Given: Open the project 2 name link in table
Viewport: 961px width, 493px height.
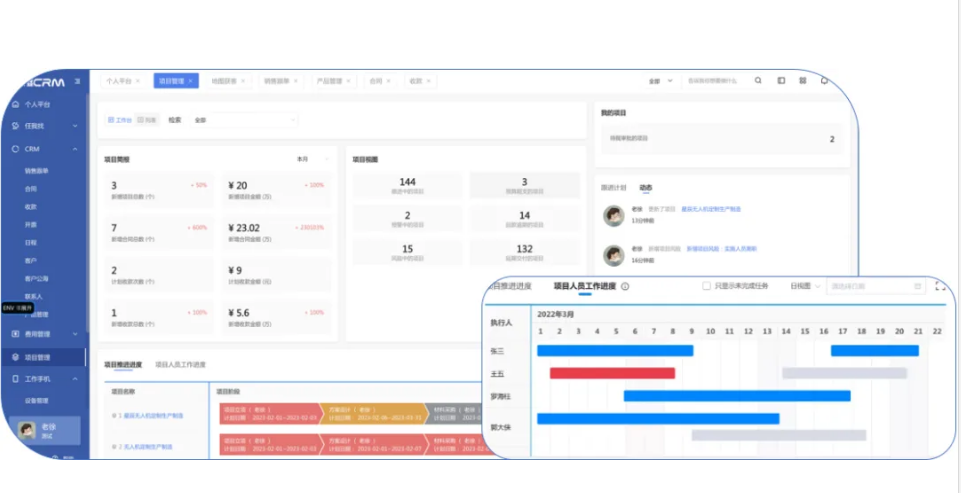Looking at the screenshot, I should [x=148, y=447].
